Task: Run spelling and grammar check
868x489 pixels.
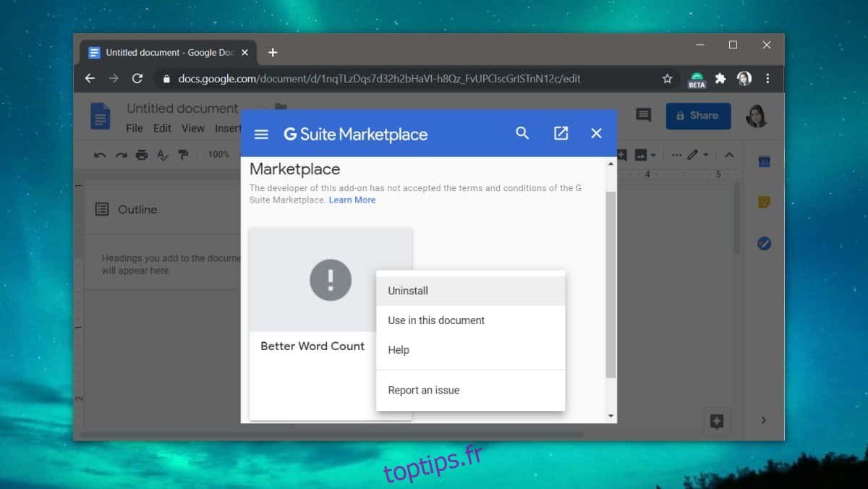Action: click(163, 155)
